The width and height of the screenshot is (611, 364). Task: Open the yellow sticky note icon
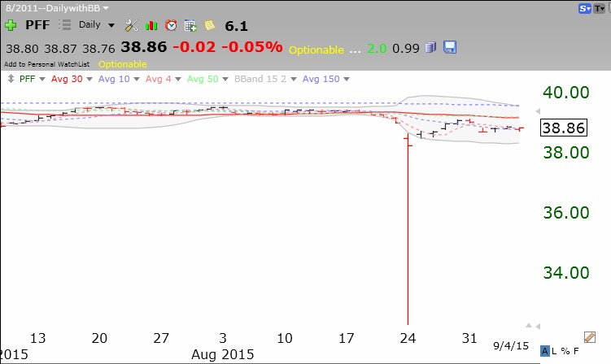[x=210, y=25]
